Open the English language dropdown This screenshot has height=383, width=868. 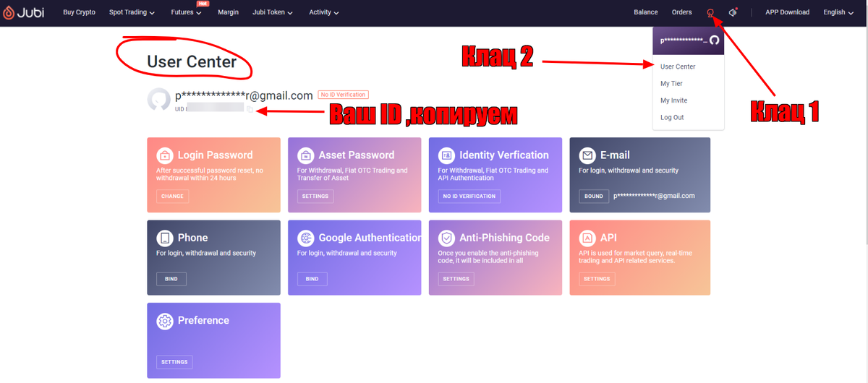838,12
